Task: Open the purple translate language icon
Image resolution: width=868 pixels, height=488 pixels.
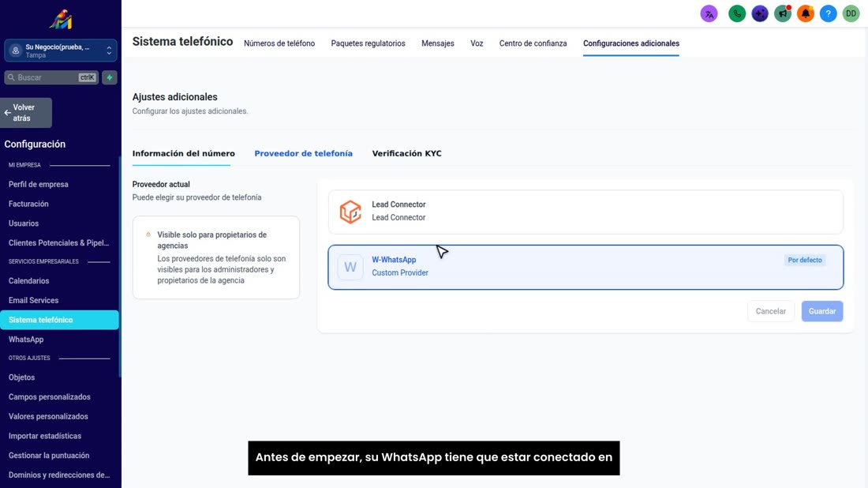Action: [709, 14]
